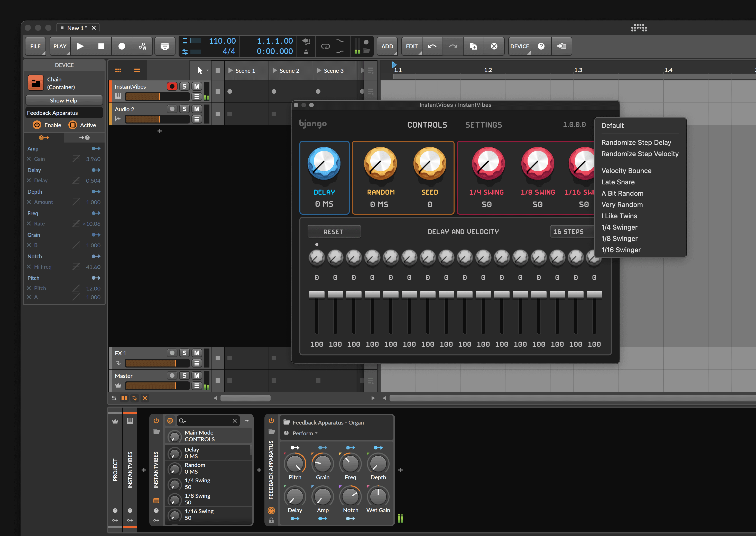Click the Pitch modulation routing arrow in inspector
756x536 pixels.
pos(96,278)
